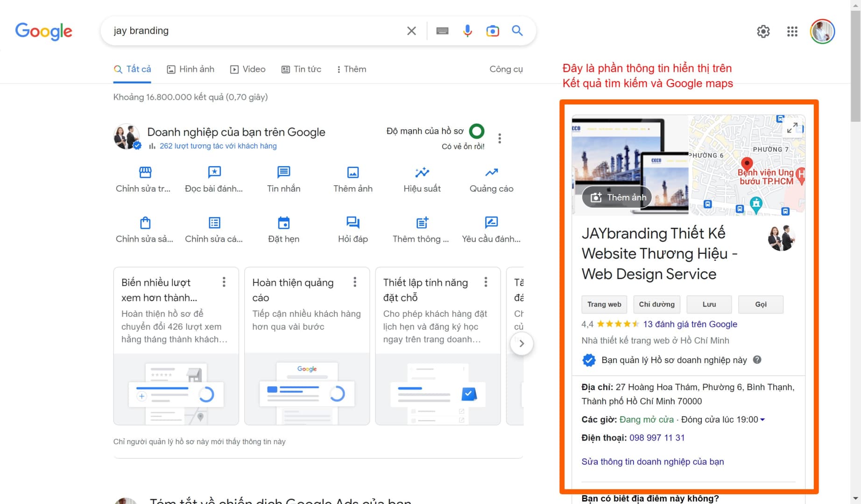
Task: Open the Hoàn thiện quảng cáo card
Action: coord(307,346)
